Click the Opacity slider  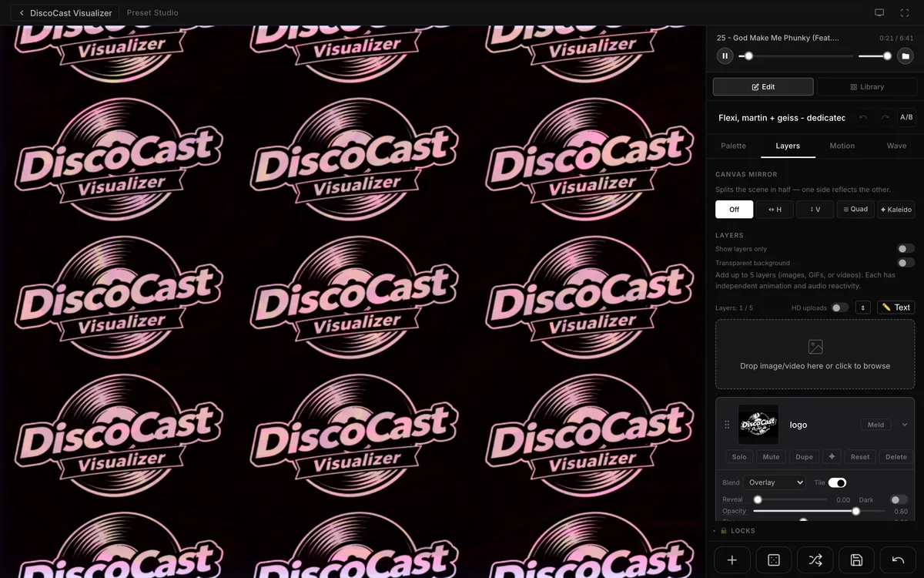pyautogui.click(x=819, y=511)
